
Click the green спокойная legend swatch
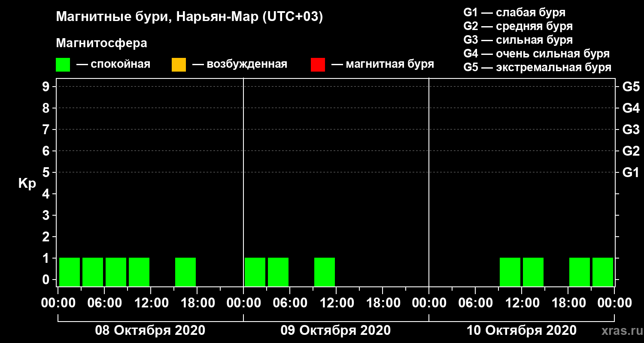(x=63, y=65)
